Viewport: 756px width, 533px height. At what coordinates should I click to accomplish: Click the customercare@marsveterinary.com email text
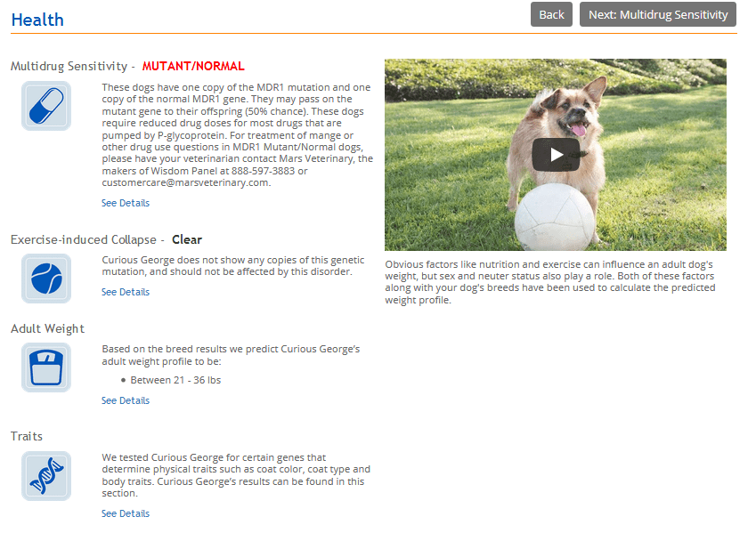click(x=186, y=182)
